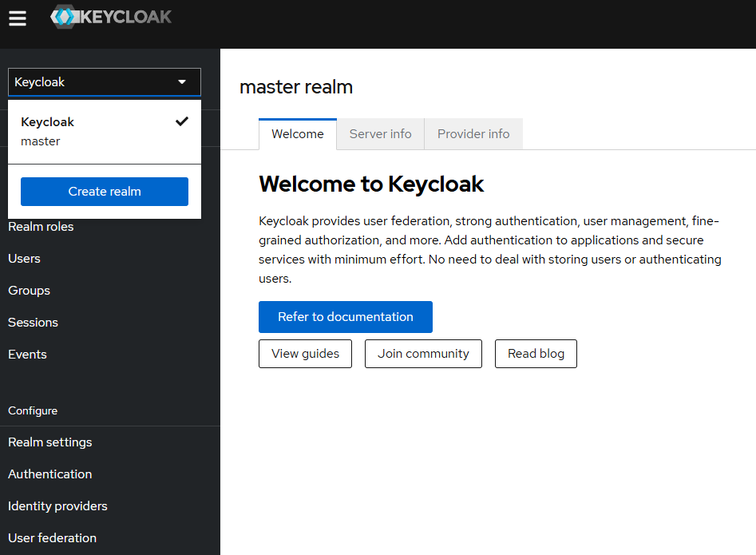Select Events in the navigation
756x555 pixels.
click(x=27, y=355)
